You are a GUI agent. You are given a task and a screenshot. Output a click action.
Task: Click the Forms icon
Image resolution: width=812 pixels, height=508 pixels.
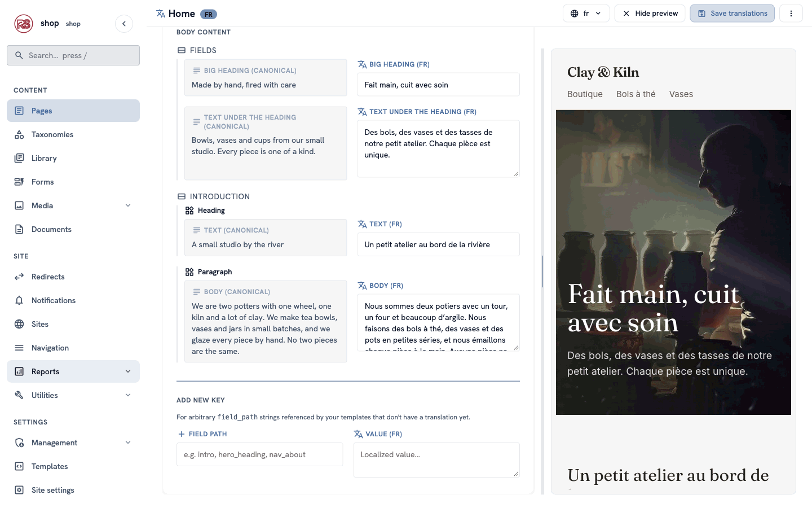pos(19,182)
